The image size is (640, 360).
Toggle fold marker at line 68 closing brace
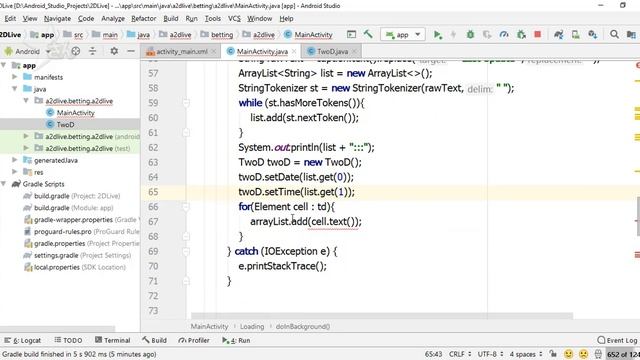point(186,236)
